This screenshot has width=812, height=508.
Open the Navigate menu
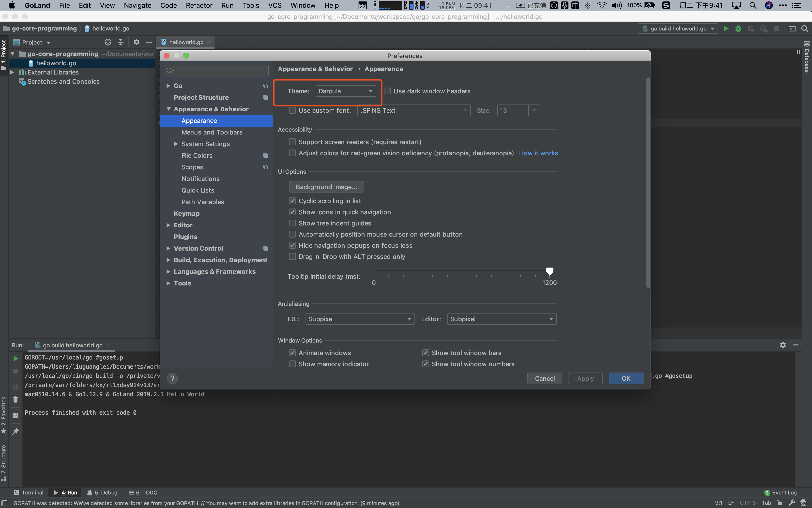[x=138, y=5]
